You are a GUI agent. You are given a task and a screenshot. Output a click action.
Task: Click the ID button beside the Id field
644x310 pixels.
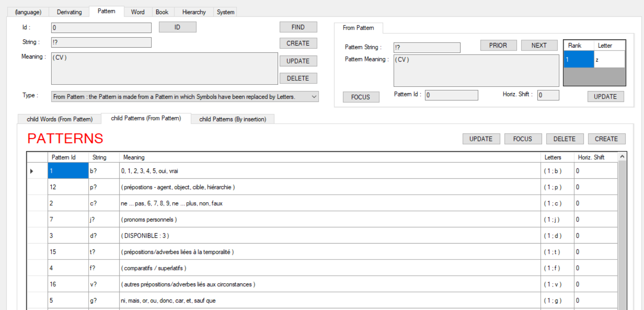pyautogui.click(x=177, y=27)
